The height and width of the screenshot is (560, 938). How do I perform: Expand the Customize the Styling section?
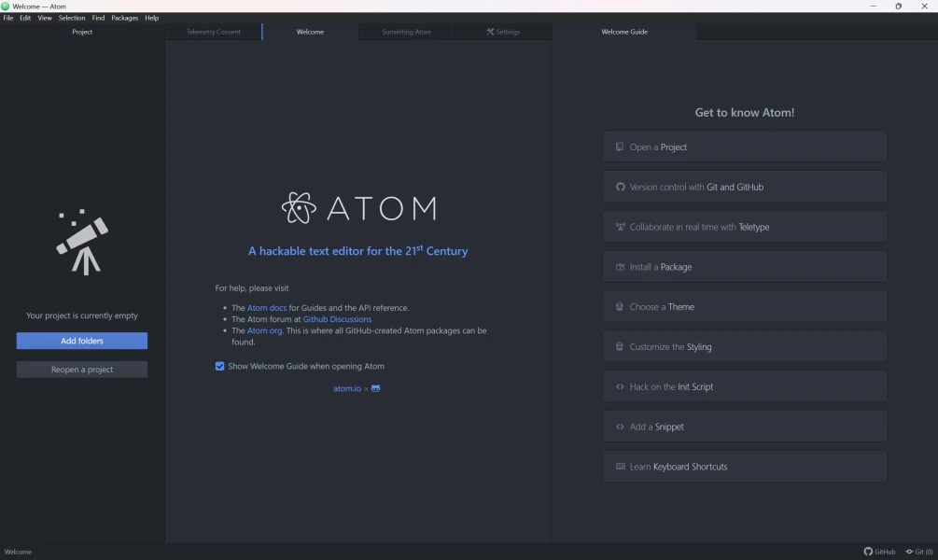click(x=744, y=347)
